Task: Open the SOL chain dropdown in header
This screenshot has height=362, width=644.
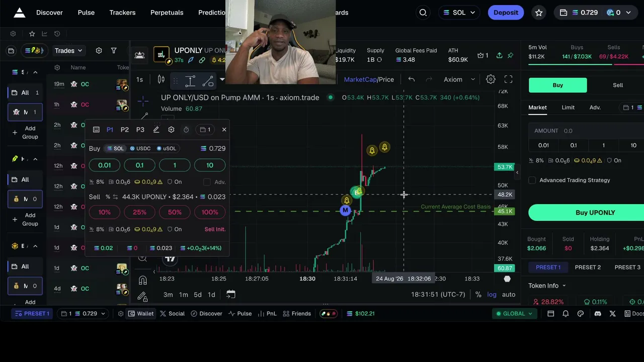Action: [459, 13]
